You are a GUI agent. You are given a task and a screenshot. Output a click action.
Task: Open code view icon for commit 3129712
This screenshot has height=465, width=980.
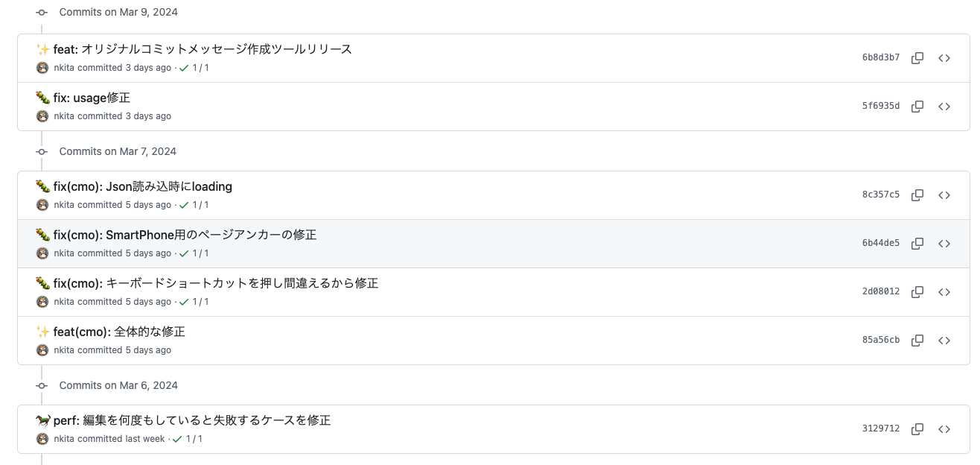pos(944,428)
